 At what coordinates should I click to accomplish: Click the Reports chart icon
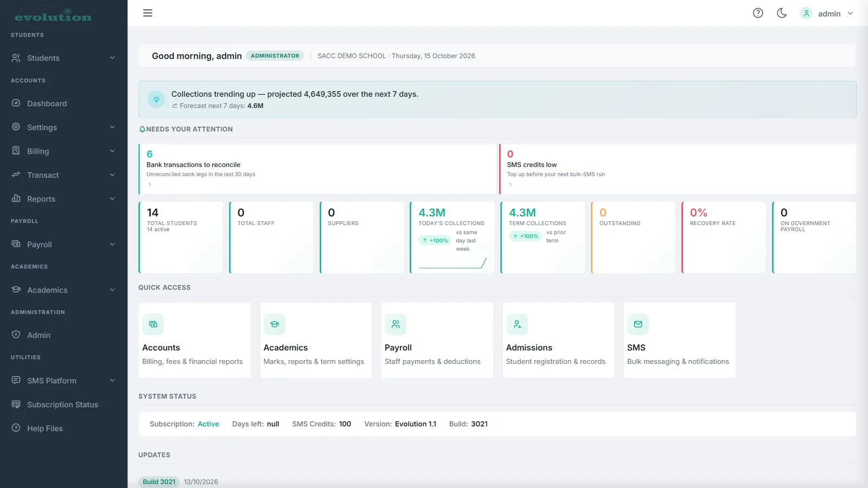(16, 198)
